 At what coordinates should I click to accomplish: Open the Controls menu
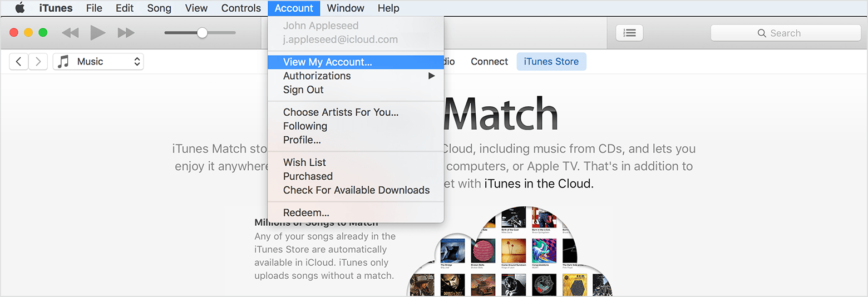(x=241, y=8)
